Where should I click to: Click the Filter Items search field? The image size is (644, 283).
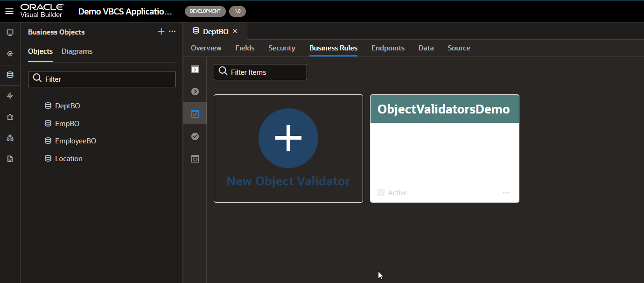[260, 72]
